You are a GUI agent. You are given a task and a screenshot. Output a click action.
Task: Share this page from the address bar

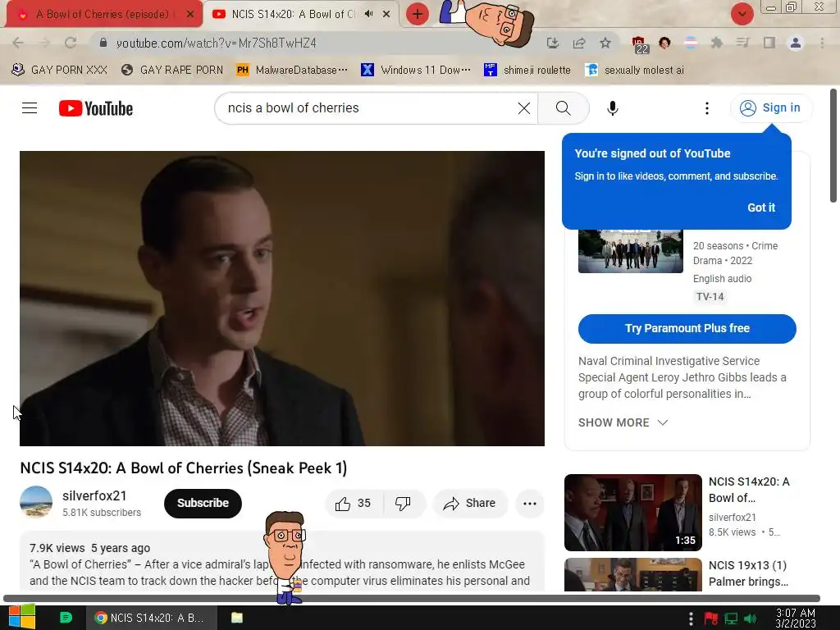[x=579, y=43]
